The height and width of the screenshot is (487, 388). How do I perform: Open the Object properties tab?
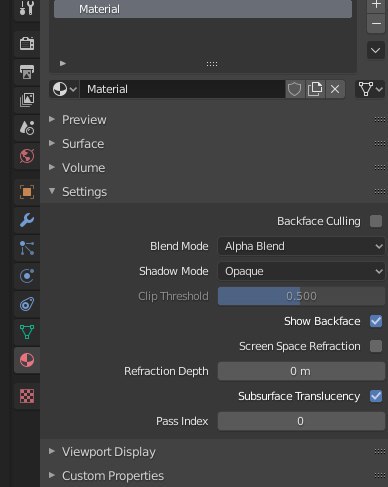tap(27, 192)
